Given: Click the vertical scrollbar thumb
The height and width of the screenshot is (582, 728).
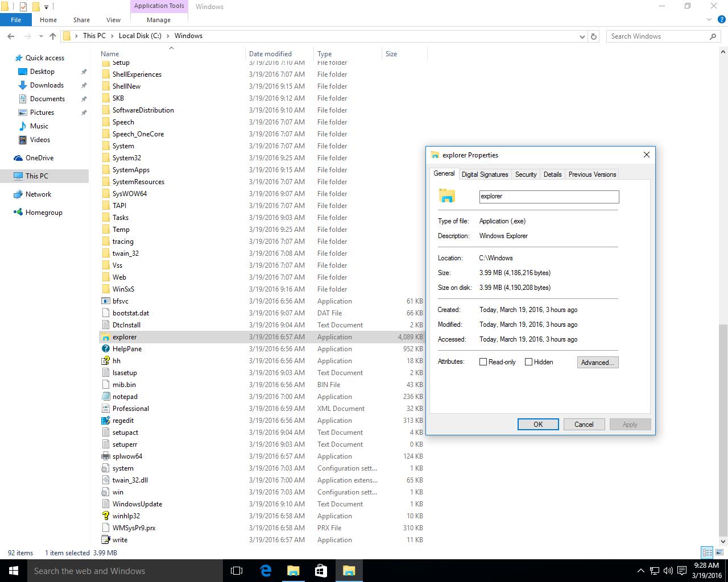Looking at the screenshot, I should (723, 429).
